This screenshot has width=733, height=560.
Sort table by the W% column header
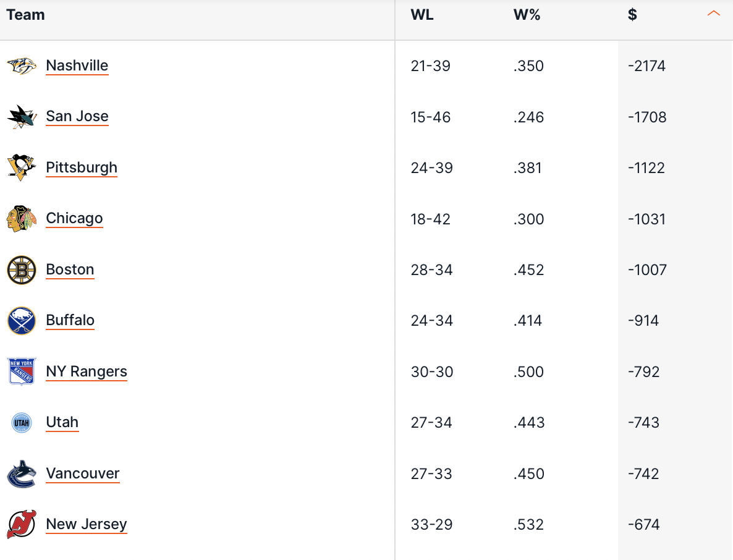click(x=527, y=15)
